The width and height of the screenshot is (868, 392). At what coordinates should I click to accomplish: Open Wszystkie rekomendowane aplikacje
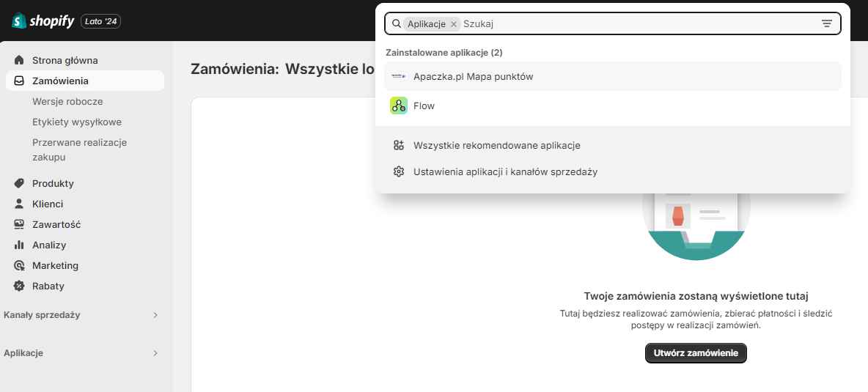[496, 145]
